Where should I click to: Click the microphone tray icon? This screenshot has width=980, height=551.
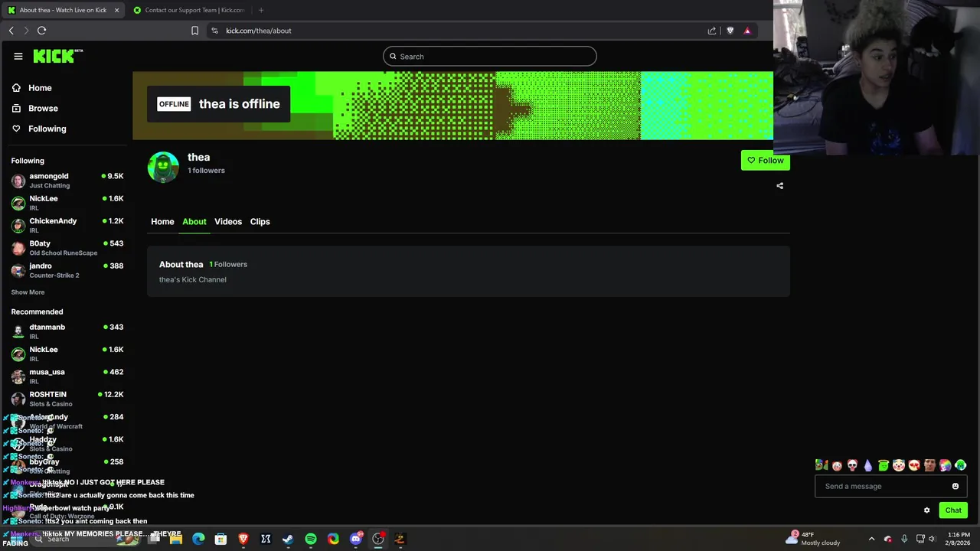904,539
